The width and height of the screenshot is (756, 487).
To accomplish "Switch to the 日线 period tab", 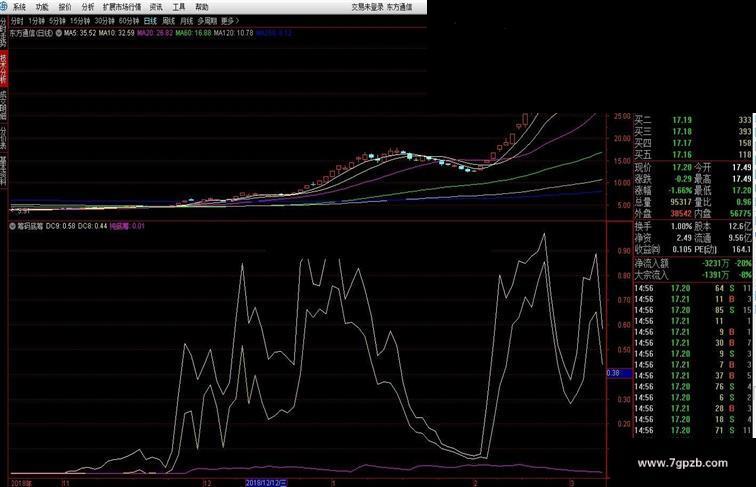I will [150, 21].
